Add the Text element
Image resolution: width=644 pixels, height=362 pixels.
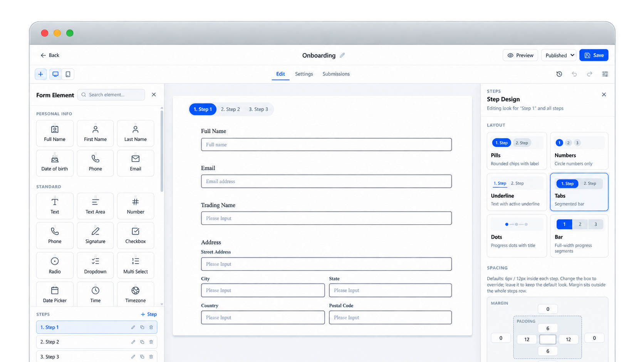point(55,206)
